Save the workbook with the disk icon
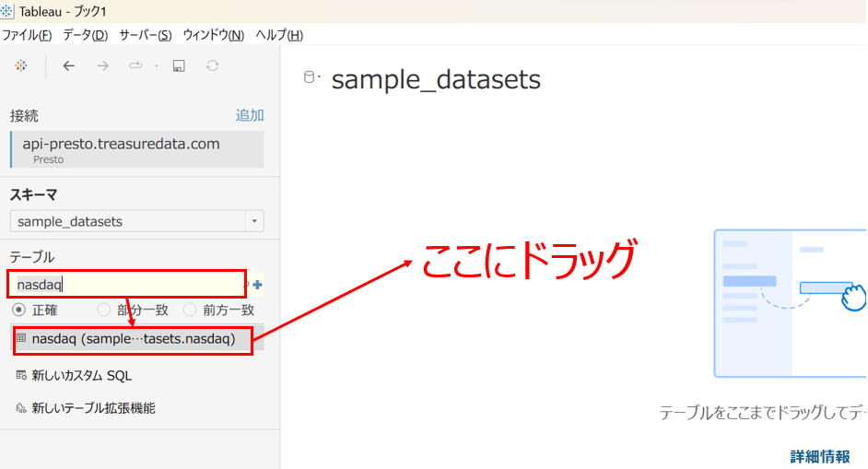The width and height of the screenshot is (868, 469). (x=179, y=66)
